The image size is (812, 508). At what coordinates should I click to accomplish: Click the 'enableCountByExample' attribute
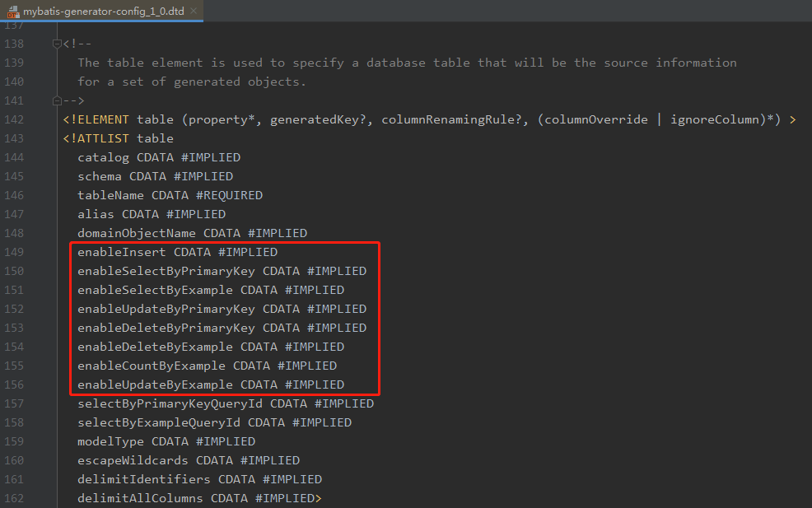(152, 366)
